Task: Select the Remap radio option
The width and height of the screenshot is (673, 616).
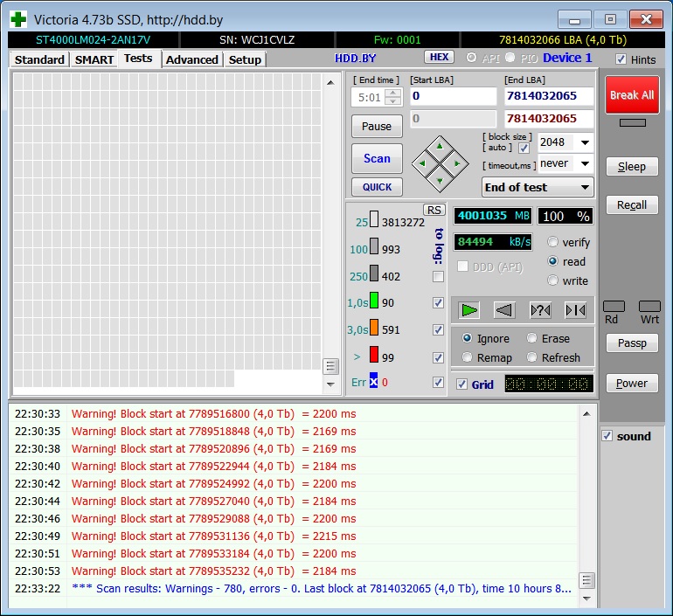Action: tap(467, 357)
